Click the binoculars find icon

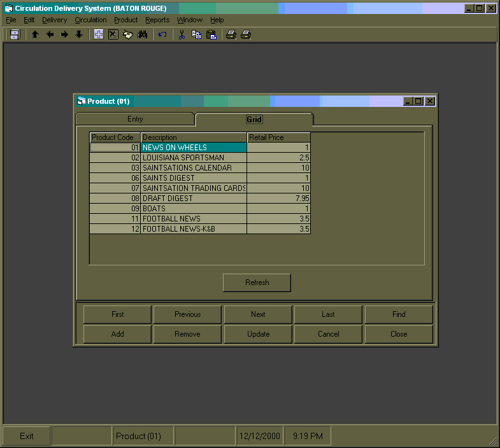tap(143, 34)
